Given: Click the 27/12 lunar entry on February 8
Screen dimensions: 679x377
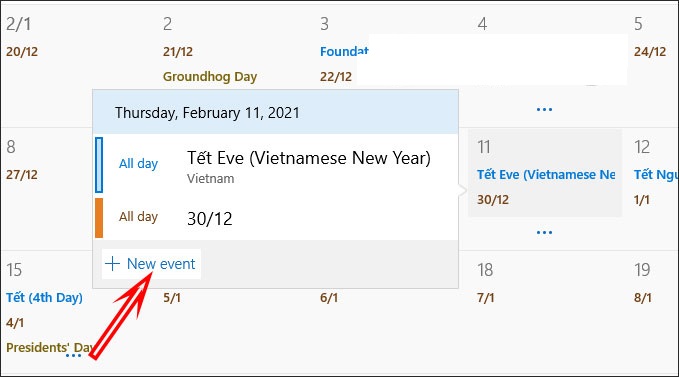Looking at the screenshot, I should [x=22, y=175].
